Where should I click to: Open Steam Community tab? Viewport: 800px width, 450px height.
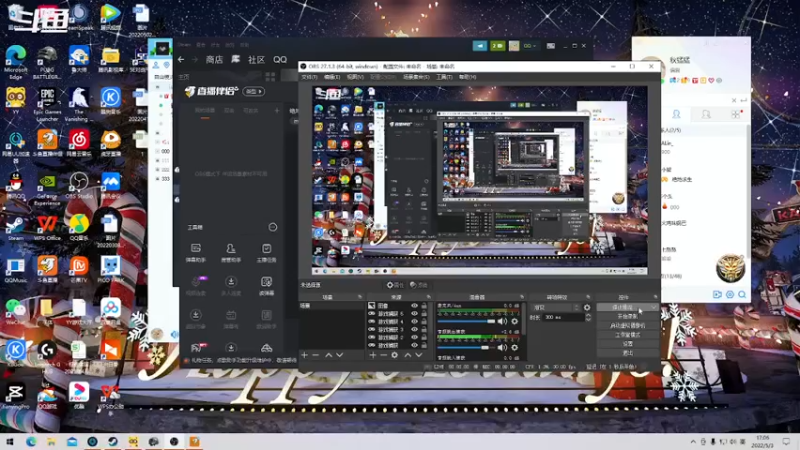pyautogui.click(x=256, y=60)
